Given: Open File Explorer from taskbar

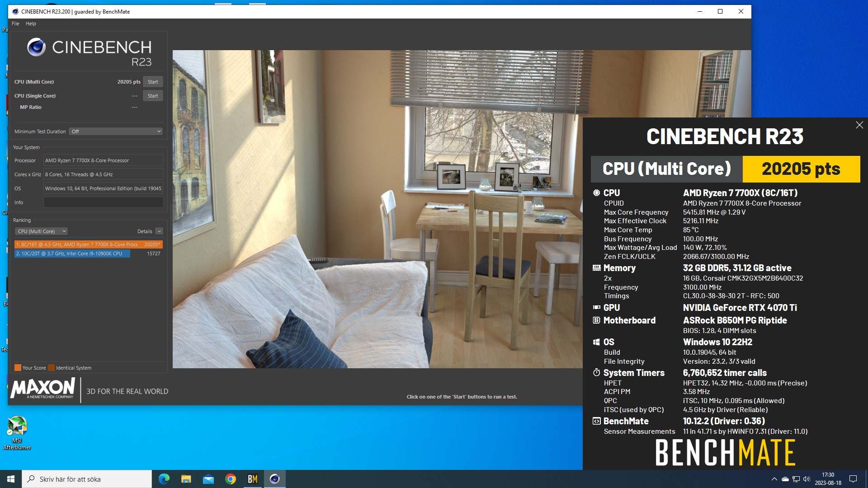Looking at the screenshot, I should [186, 479].
